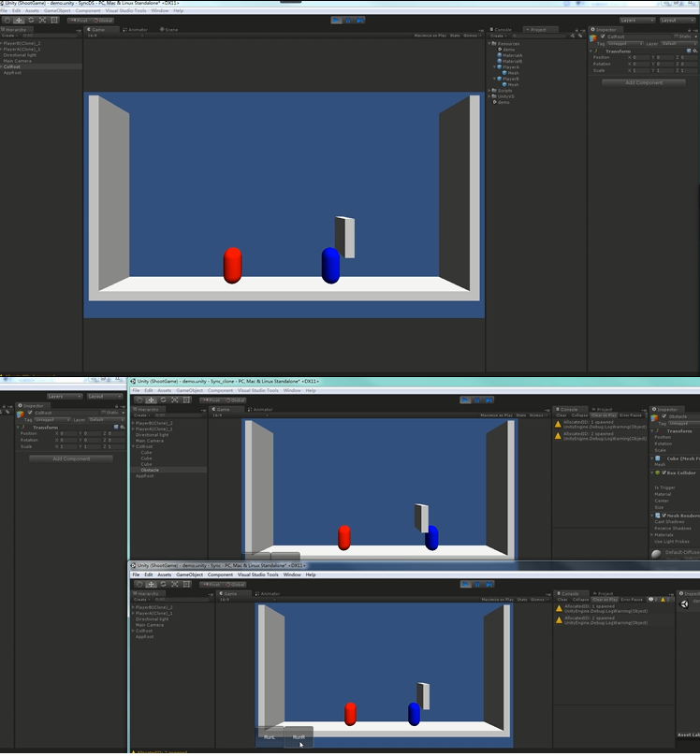Select Rotate tool in bottom Sync window
Image resolution: width=700 pixels, height=756 pixels.
(163, 585)
